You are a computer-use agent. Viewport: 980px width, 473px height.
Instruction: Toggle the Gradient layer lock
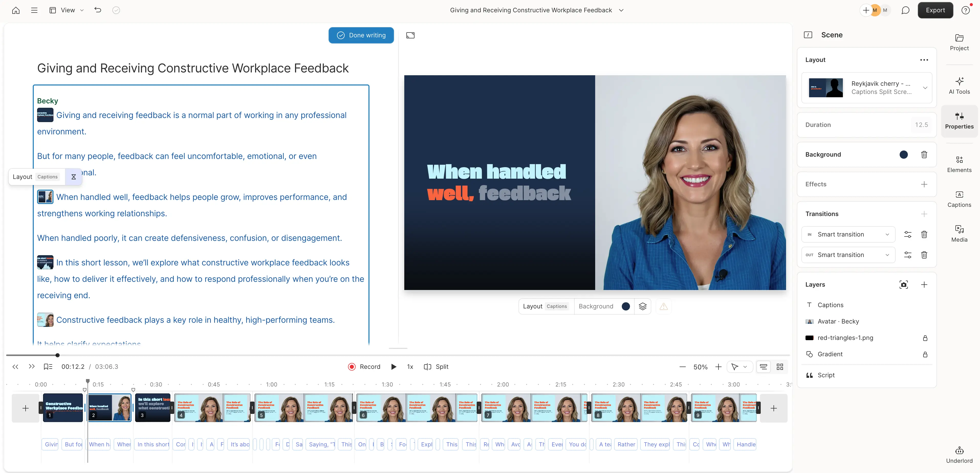coord(925,354)
